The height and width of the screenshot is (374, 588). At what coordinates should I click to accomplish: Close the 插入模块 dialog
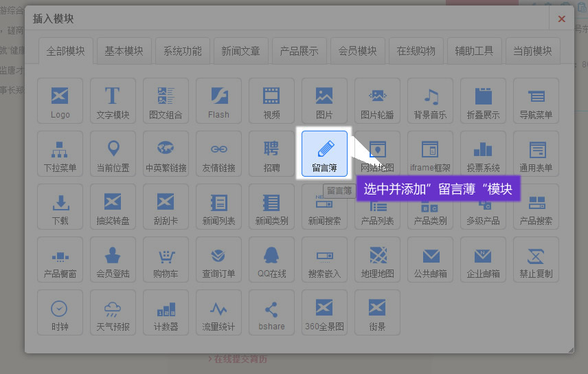click(x=561, y=19)
